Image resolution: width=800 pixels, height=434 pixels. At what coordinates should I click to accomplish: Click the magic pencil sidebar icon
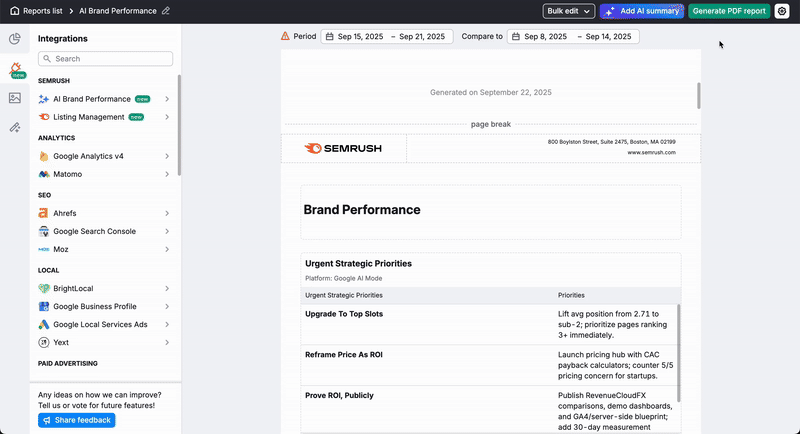[x=14, y=128]
